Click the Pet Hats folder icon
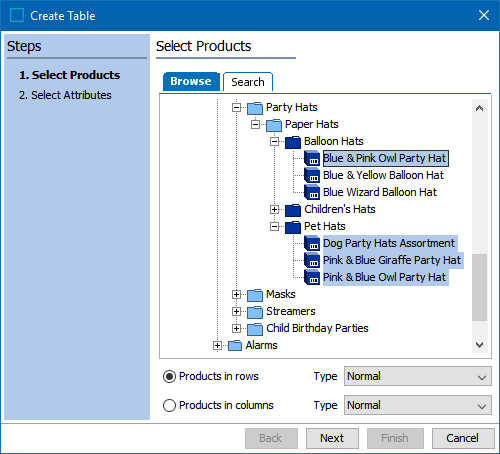Image resolution: width=500 pixels, height=454 pixels. pyautogui.click(x=293, y=227)
